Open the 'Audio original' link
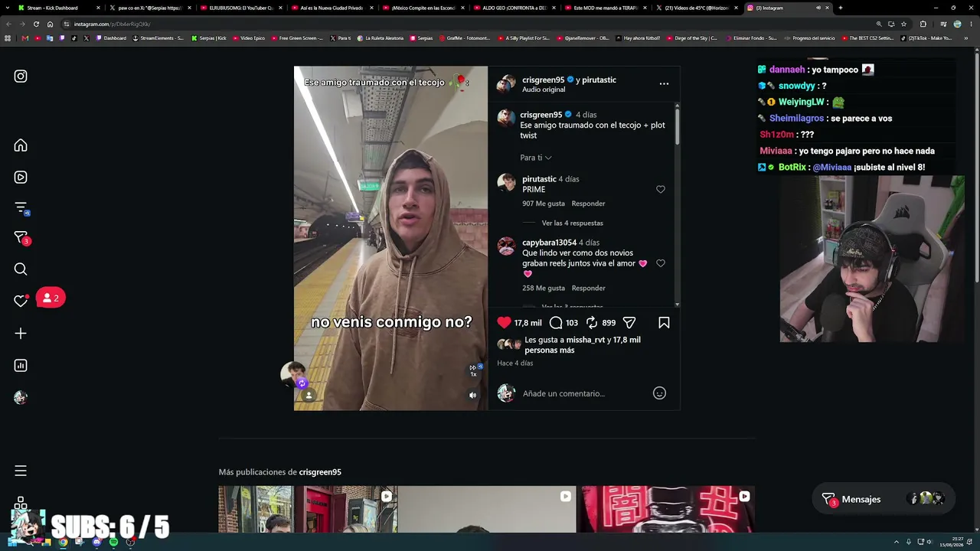Image resolution: width=980 pixels, height=551 pixels. pos(544,90)
